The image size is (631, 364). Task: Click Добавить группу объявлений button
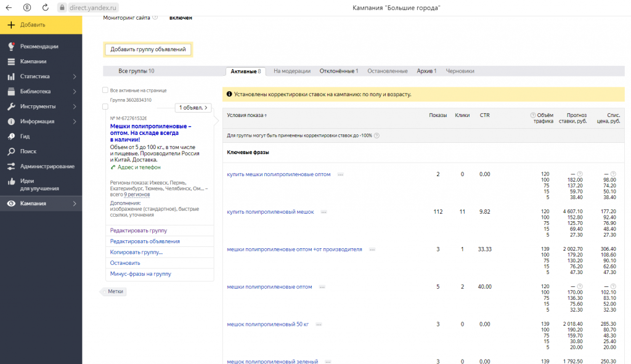click(148, 49)
